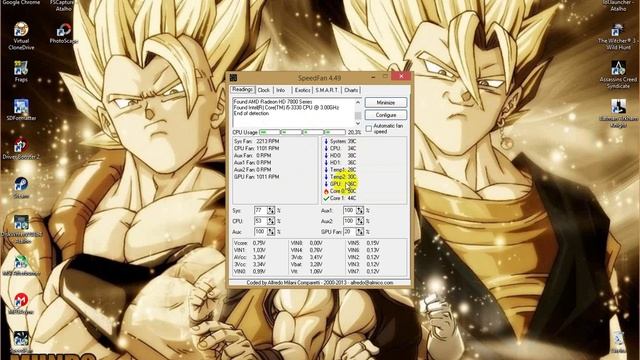Open the Charts tab
Image resolution: width=640 pixels, height=360 pixels.
(351, 90)
